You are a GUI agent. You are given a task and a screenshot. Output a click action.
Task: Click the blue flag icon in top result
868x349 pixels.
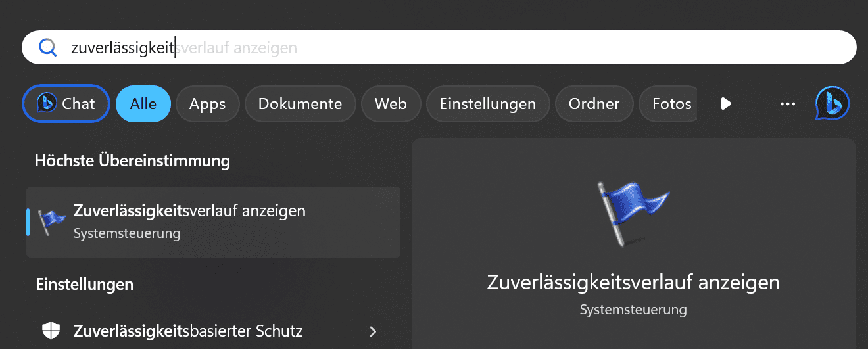click(51, 221)
